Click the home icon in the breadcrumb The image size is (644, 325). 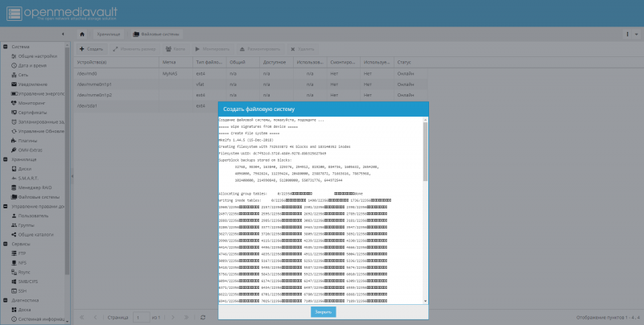click(82, 35)
